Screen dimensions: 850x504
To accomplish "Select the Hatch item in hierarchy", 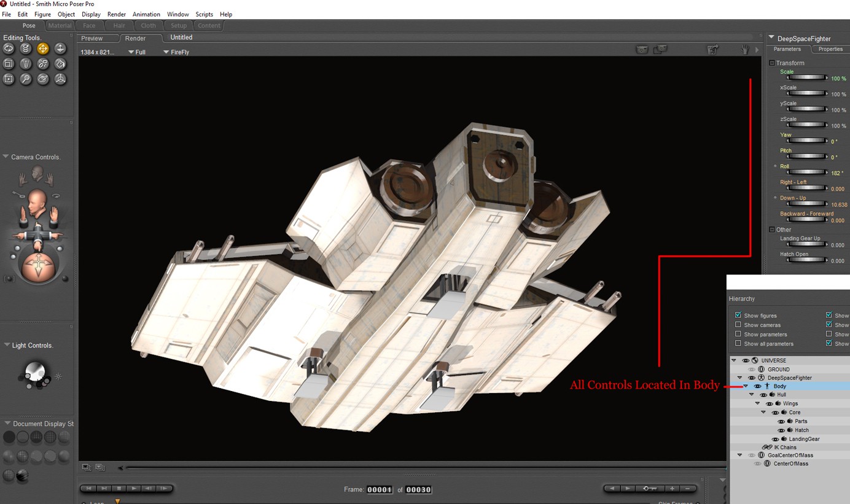I will (802, 430).
